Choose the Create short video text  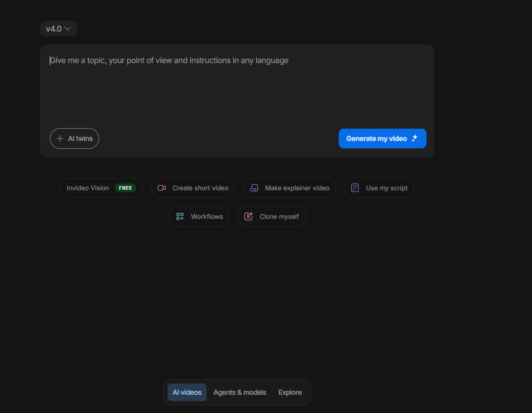(200, 188)
